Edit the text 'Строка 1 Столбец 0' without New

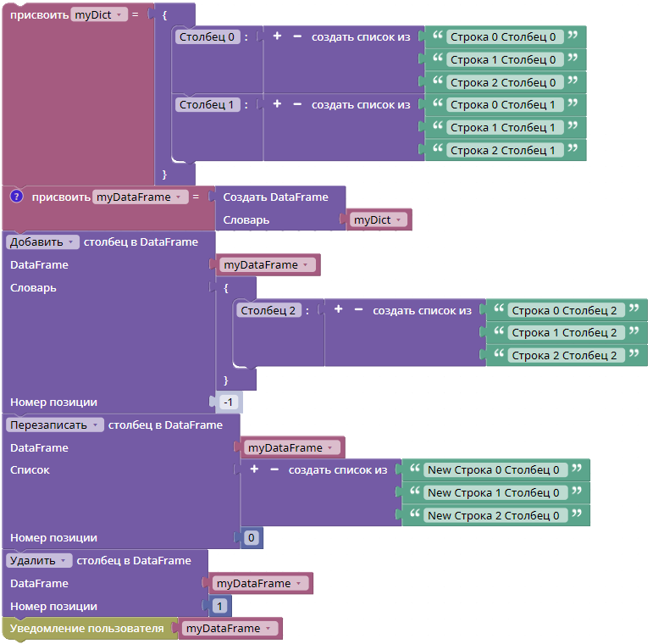point(503,60)
